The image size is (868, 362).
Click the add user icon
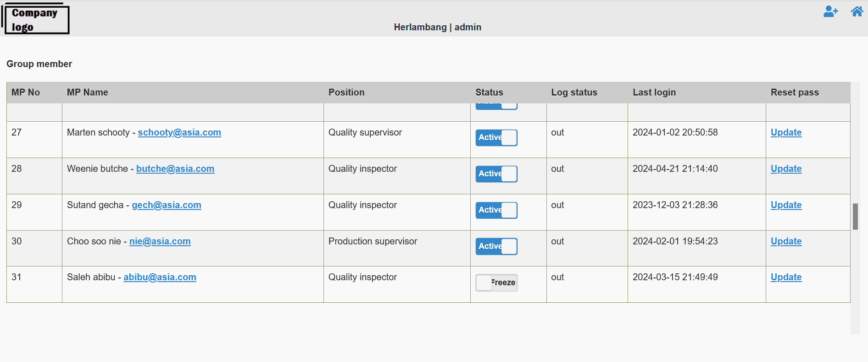pyautogui.click(x=830, y=11)
